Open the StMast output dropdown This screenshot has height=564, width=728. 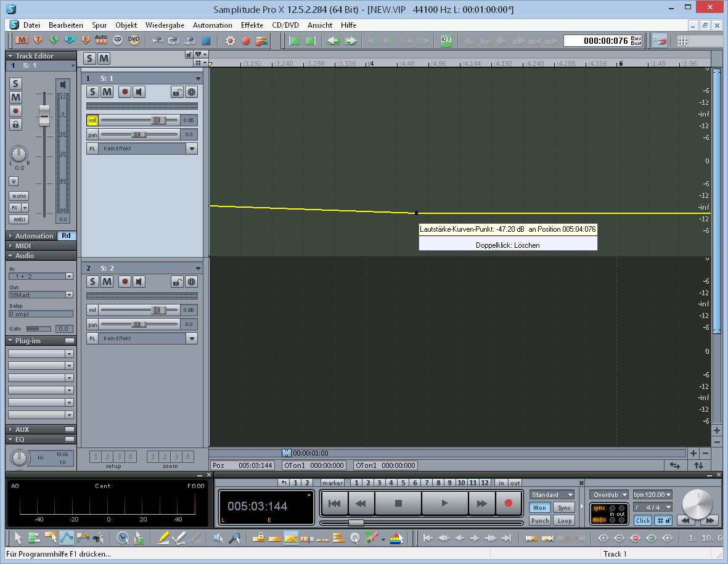click(69, 295)
